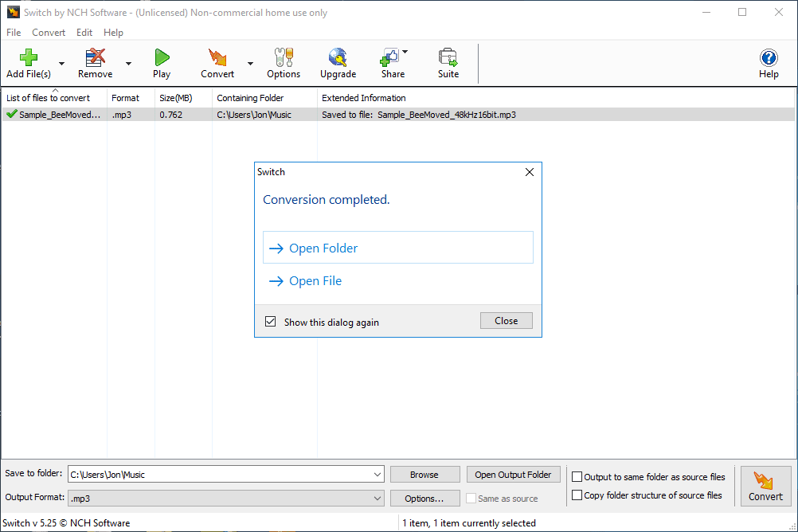Open the Edit menu
The height and width of the screenshot is (532, 798).
[84, 33]
